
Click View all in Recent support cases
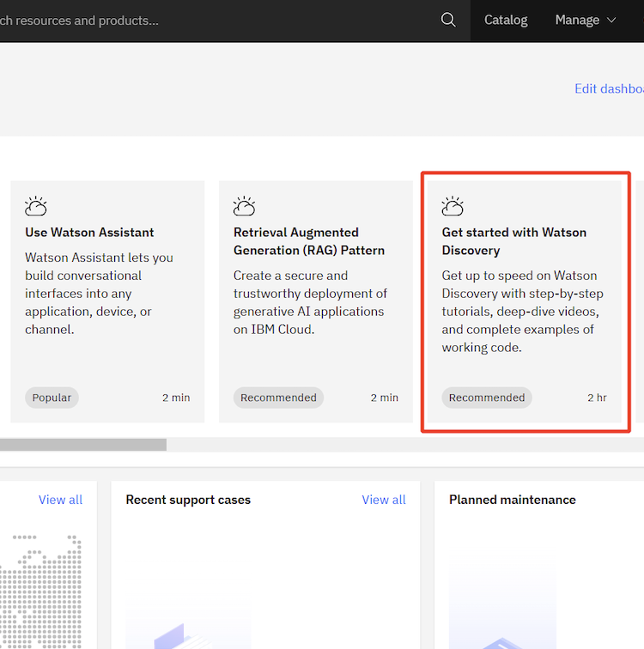384,500
